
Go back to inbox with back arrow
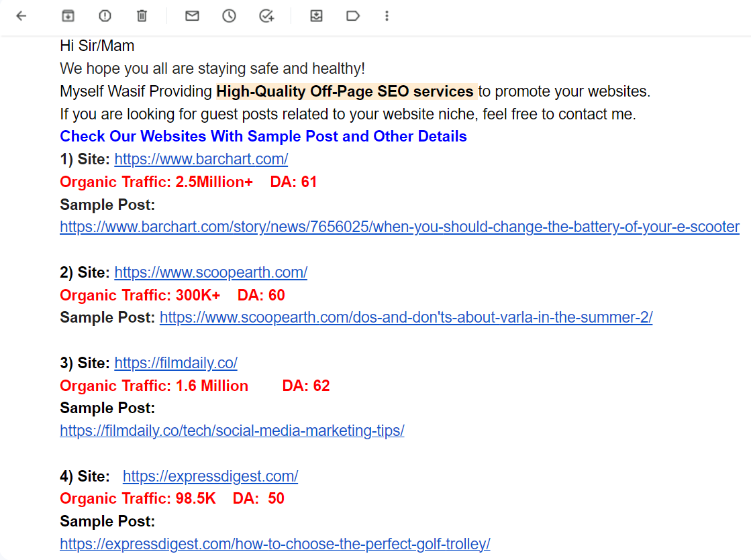tap(21, 16)
